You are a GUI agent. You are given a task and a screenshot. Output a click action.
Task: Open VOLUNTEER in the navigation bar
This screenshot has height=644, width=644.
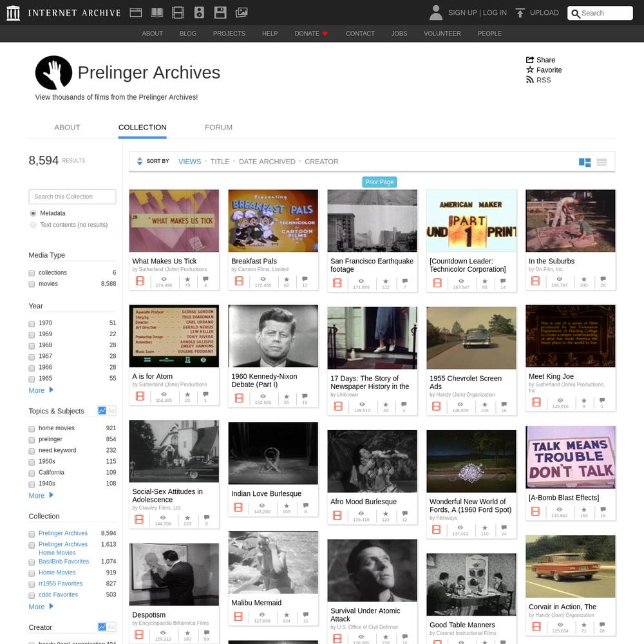(x=442, y=33)
